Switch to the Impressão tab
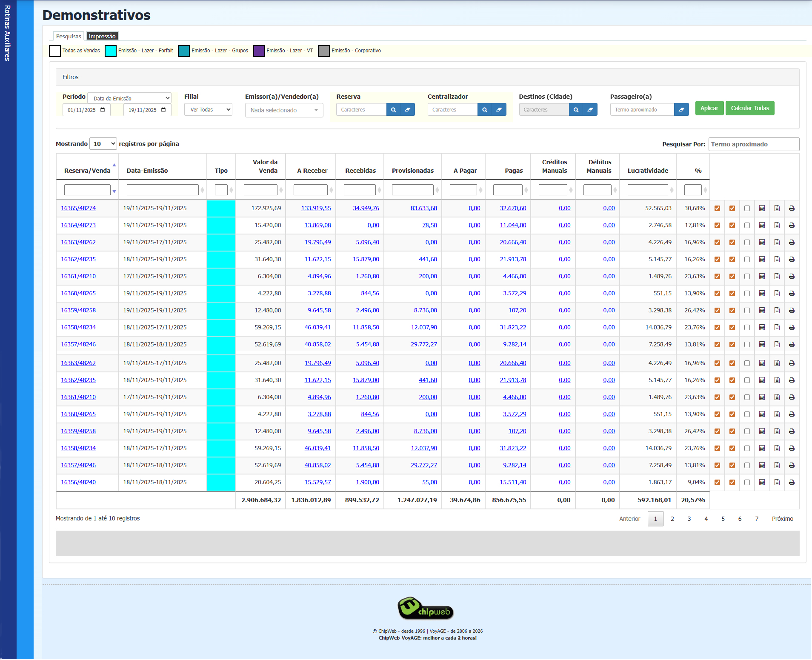The height and width of the screenshot is (660, 812). 102,36
